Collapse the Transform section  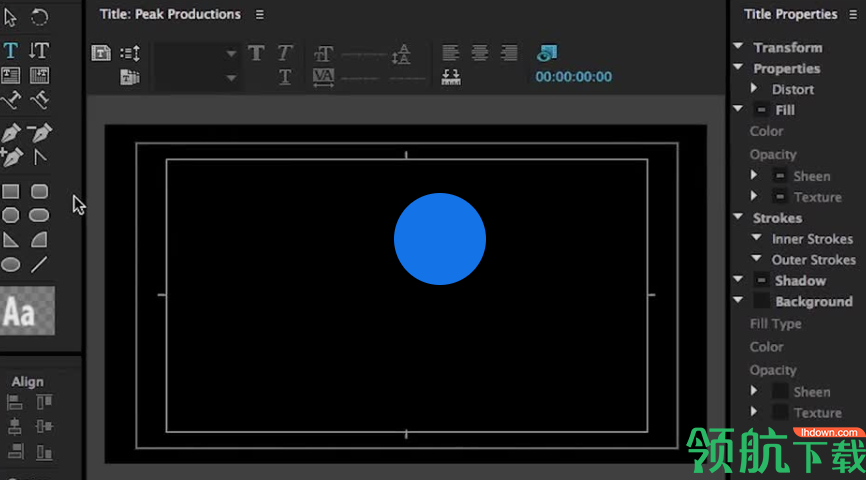[x=738, y=46]
